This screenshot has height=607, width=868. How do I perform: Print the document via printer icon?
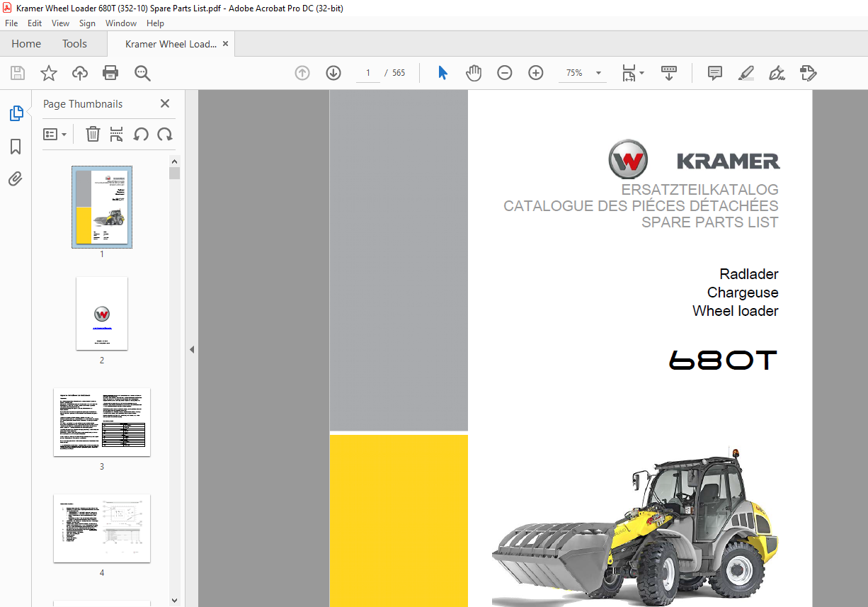[110, 73]
